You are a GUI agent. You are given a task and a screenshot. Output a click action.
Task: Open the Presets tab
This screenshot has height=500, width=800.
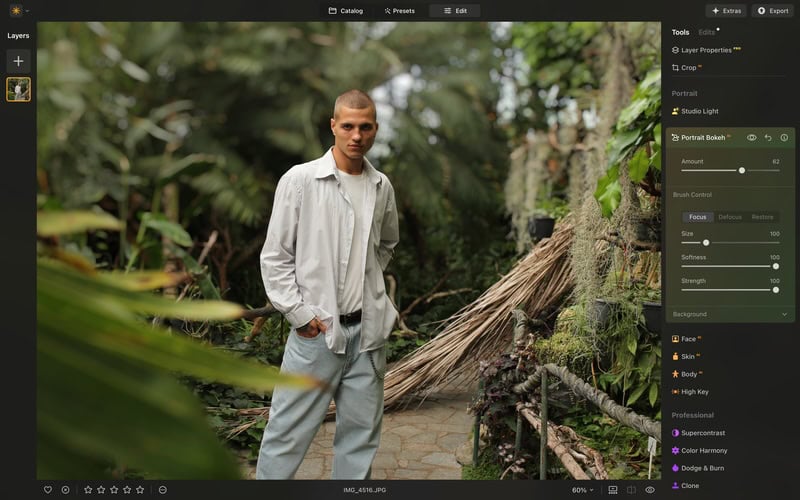399,11
